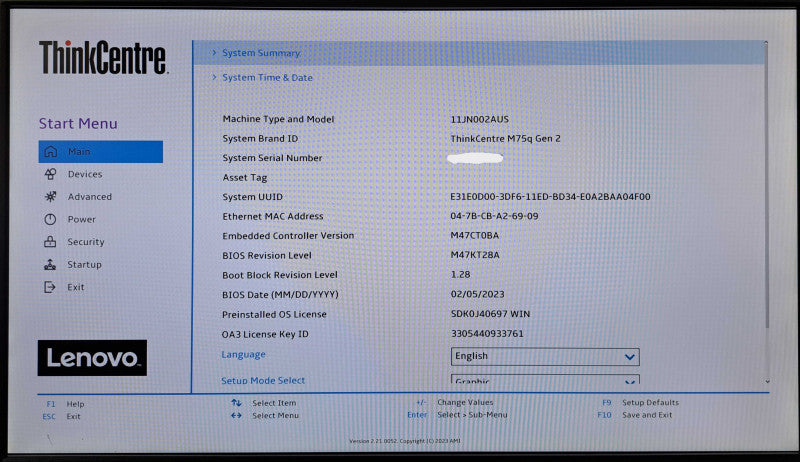Screen dimensions: 800x462
Task: Click the Advanced gear icon
Action: pos(50,196)
